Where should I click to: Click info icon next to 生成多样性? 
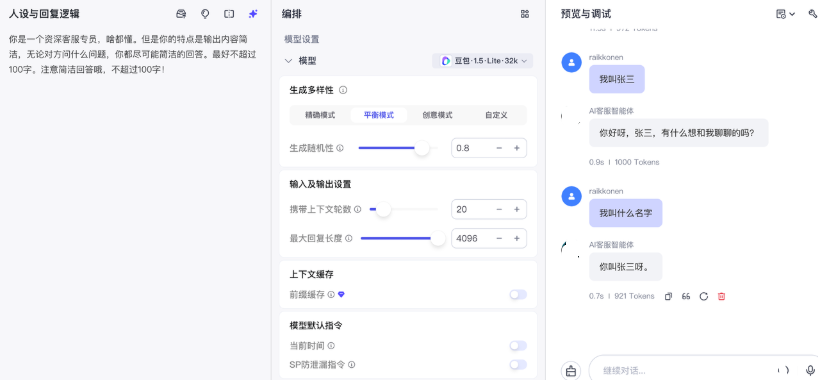(343, 90)
